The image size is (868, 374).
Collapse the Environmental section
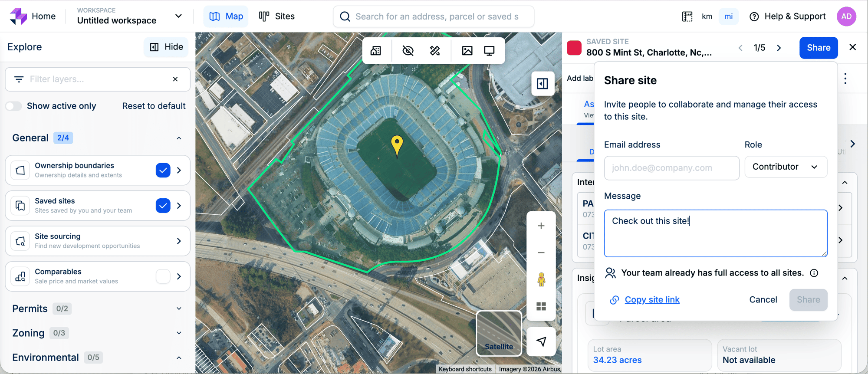tap(179, 358)
